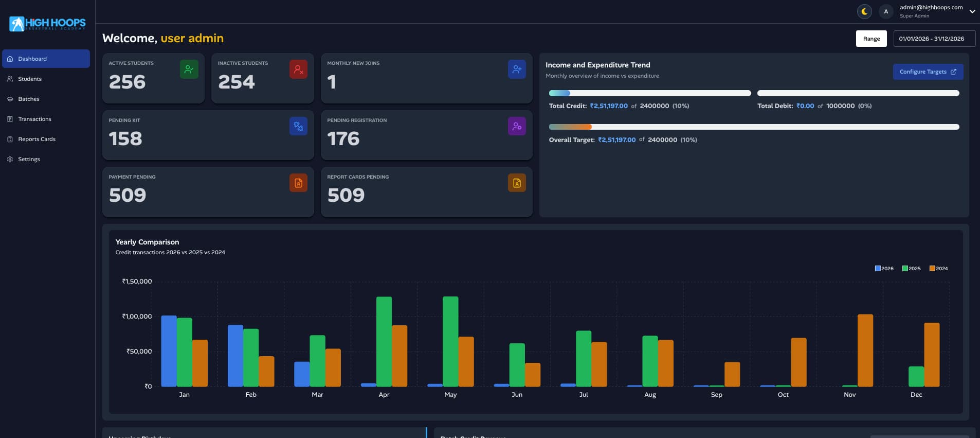Click the Settings gear icon in sidebar
This screenshot has height=438, width=980.
(x=10, y=159)
